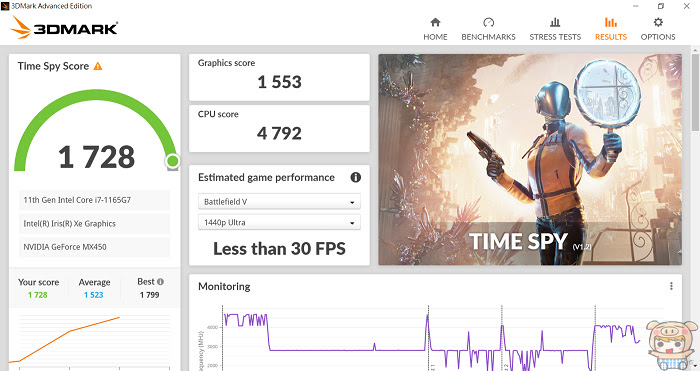
Task: Click the Graphics score card
Action: (279, 78)
